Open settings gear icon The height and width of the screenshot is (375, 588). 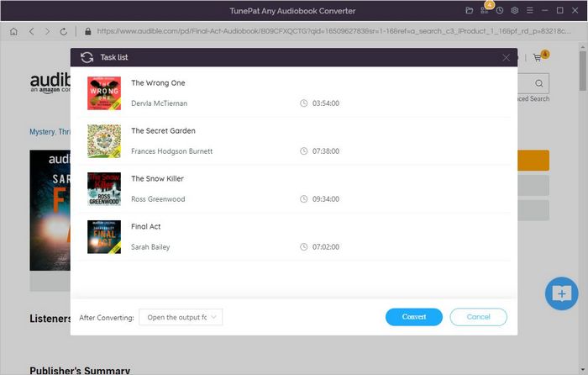(514, 11)
